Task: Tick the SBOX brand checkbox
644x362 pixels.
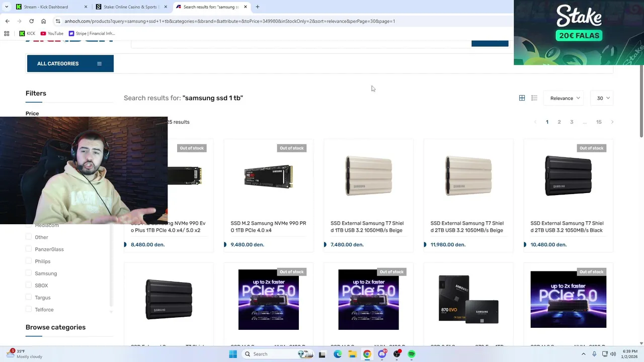Action: click(x=29, y=286)
